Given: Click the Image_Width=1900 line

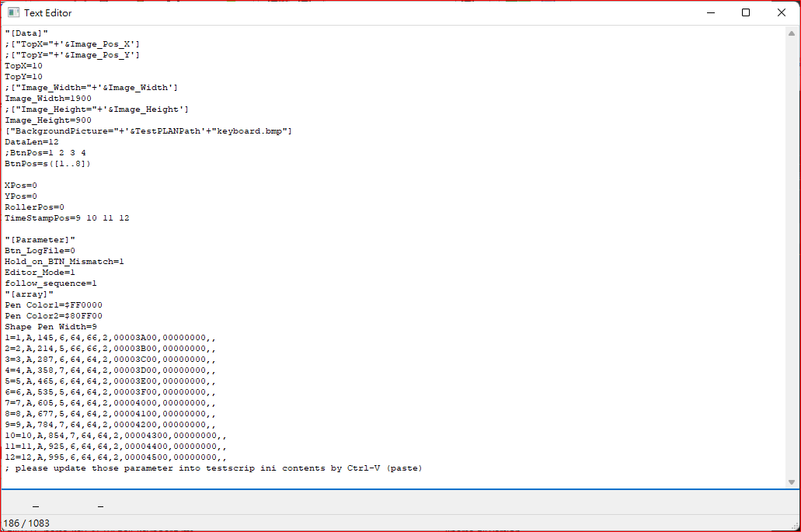Looking at the screenshot, I should click(48, 99).
